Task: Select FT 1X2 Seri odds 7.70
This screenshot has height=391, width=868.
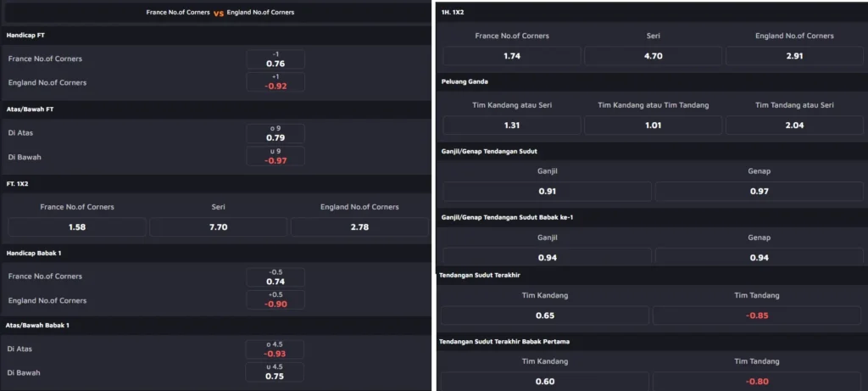Action: 218,227
